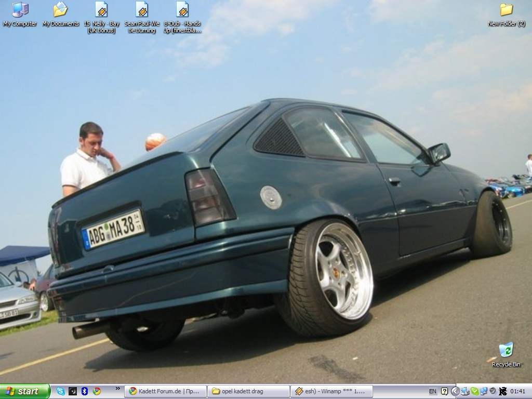Image resolution: width=532 pixels, height=399 pixels.
Task: Open the EN language bar selector
Action: coord(432,391)
